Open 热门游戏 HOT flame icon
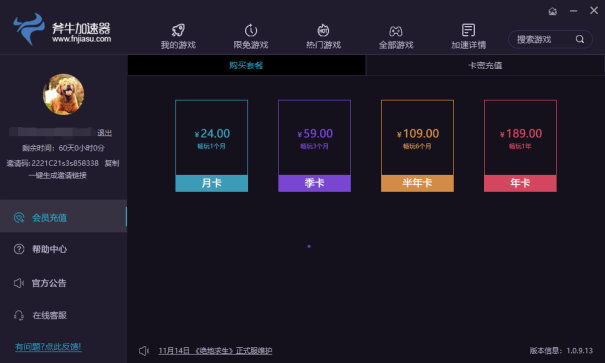This screenshot has height=363, width=605. (x=323, y=30)
